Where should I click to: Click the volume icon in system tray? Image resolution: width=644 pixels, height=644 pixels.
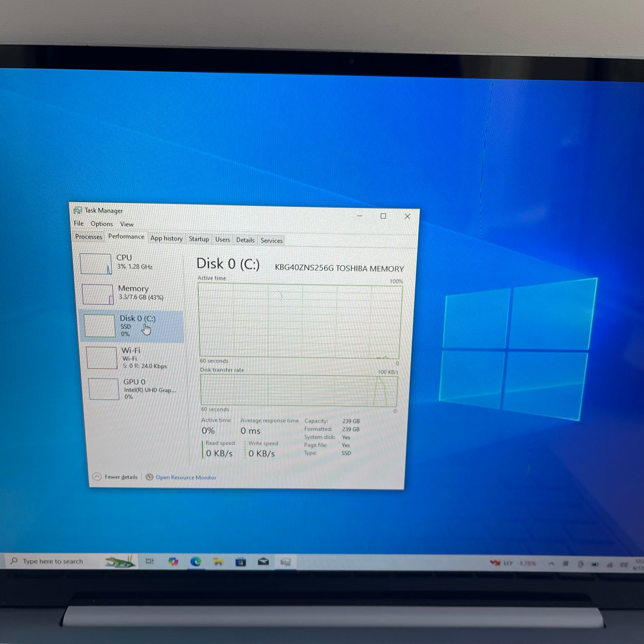(x=623, y=565)
